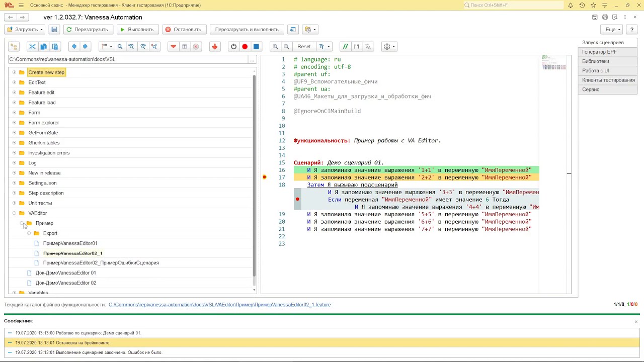The height and width of the screenshot is (362, 644).
Task: Open the favorites star icon in title bar
Action: coord(593,5)
